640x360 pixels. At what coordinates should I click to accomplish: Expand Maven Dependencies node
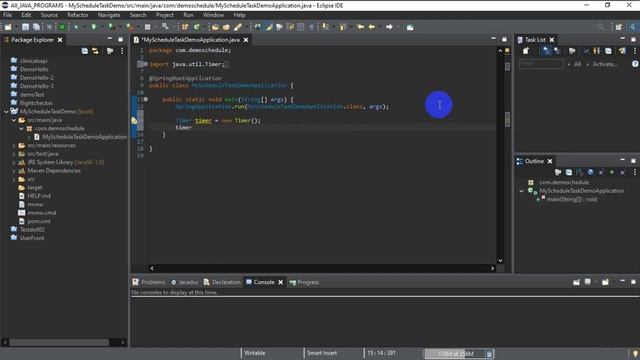tap(14, 171)
